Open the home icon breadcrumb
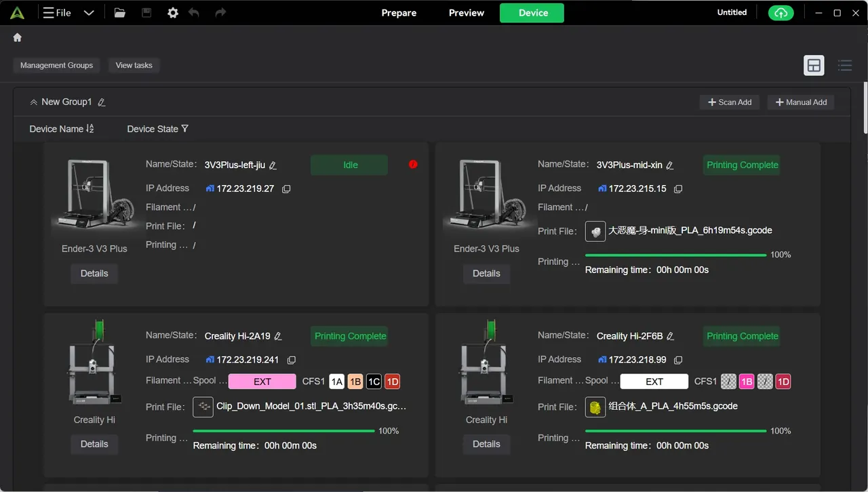This screenshot has width=868, height=492. click(x=18, y=38)
